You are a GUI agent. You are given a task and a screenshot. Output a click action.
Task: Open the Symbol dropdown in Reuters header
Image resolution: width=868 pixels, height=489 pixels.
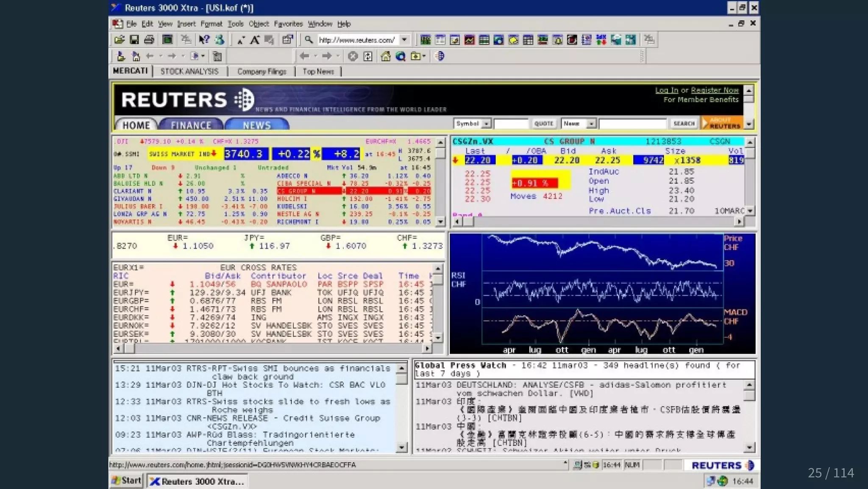pos(487,123)
